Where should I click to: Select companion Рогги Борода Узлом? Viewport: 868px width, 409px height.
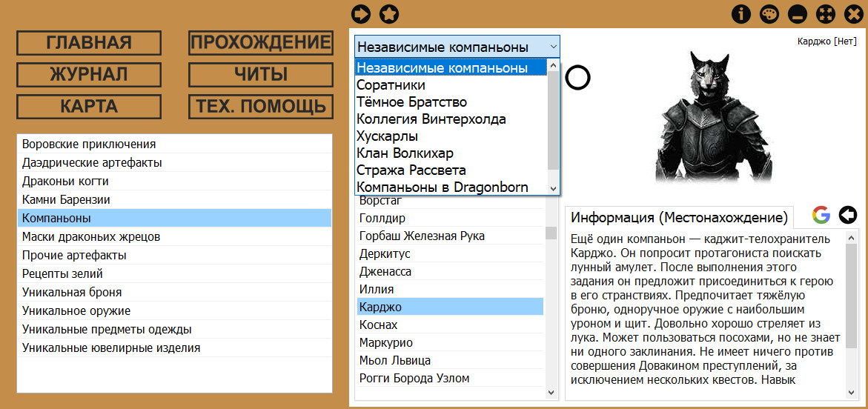[x=450, y=378]
